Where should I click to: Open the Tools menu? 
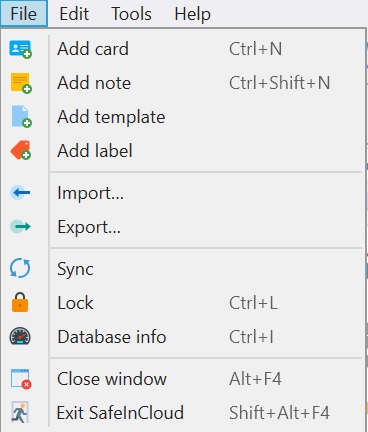pos(131,14)
